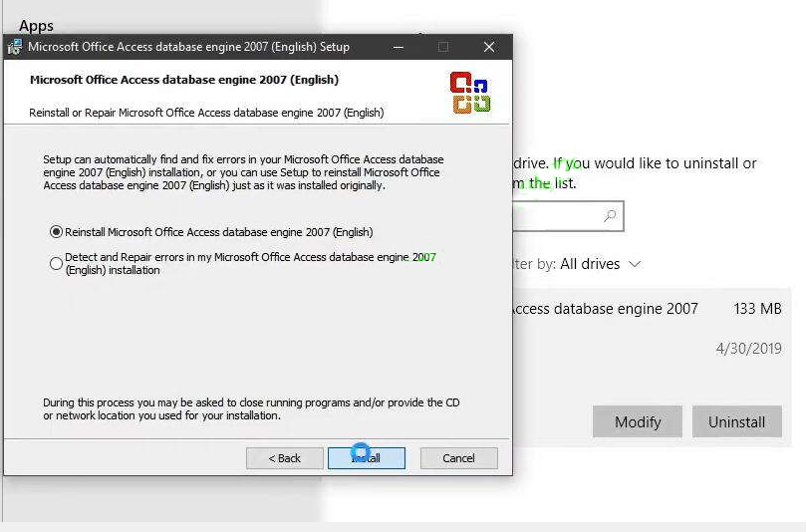Click the 133 MB size value
Viewport: 807px width, 532px height.
tap(757, 309)
